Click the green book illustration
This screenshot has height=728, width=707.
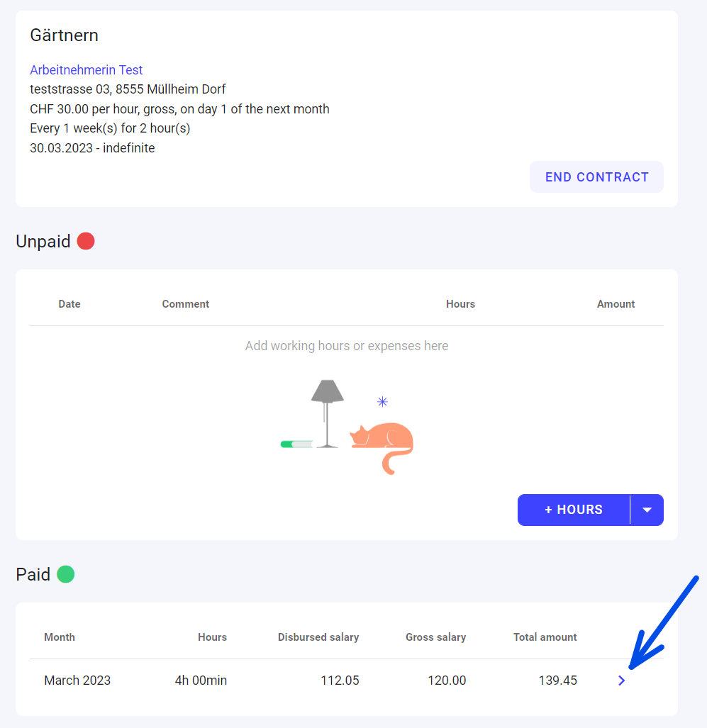[x=296, y=444]
